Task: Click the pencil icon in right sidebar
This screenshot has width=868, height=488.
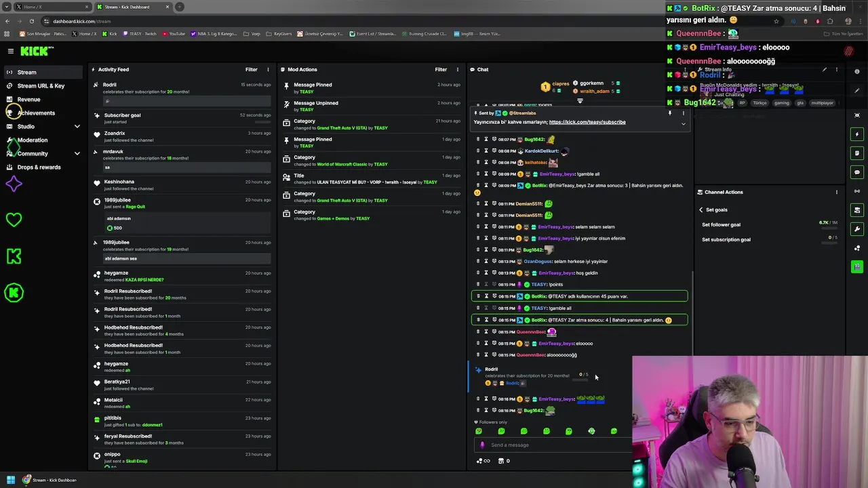Action: pos(857,91)
